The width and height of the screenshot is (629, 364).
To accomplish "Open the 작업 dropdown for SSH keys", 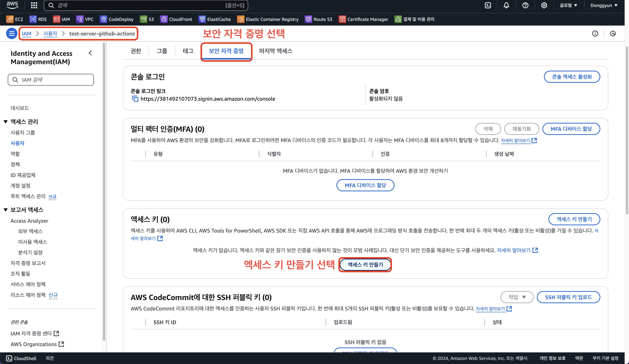I will click(x=517, y=297).
